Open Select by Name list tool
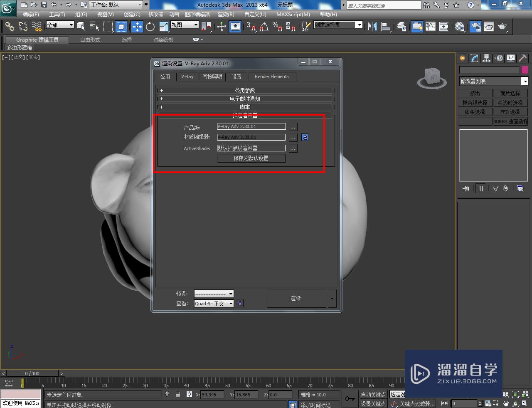This screenshot has width=532, height=408. [x=94, y=27]
